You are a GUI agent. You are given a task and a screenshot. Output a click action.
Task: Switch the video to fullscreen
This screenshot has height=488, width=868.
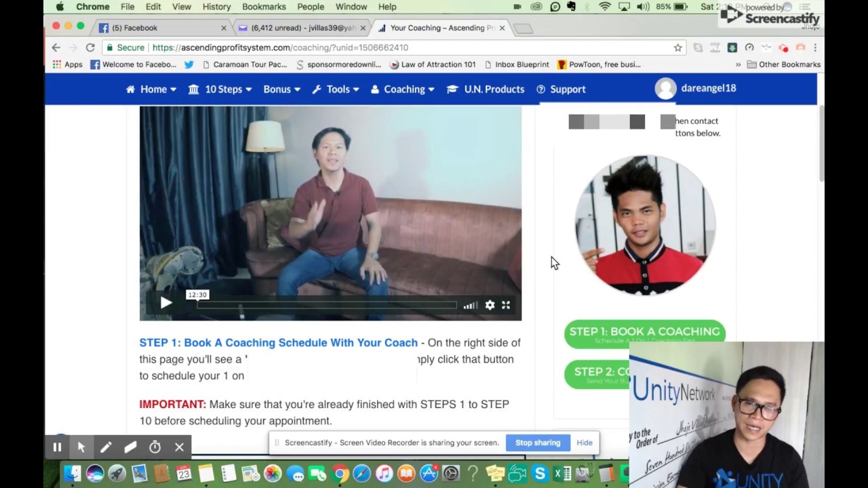(x=506, y=305)
